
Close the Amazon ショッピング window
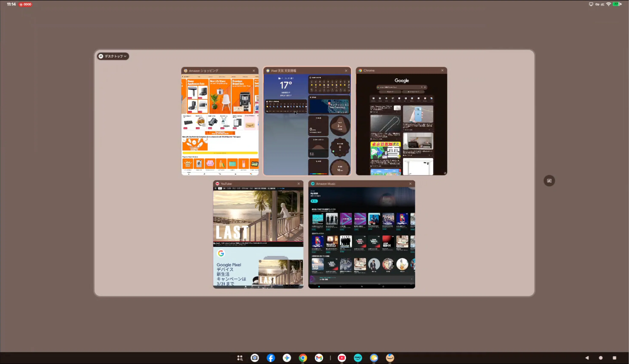[254, 71]
